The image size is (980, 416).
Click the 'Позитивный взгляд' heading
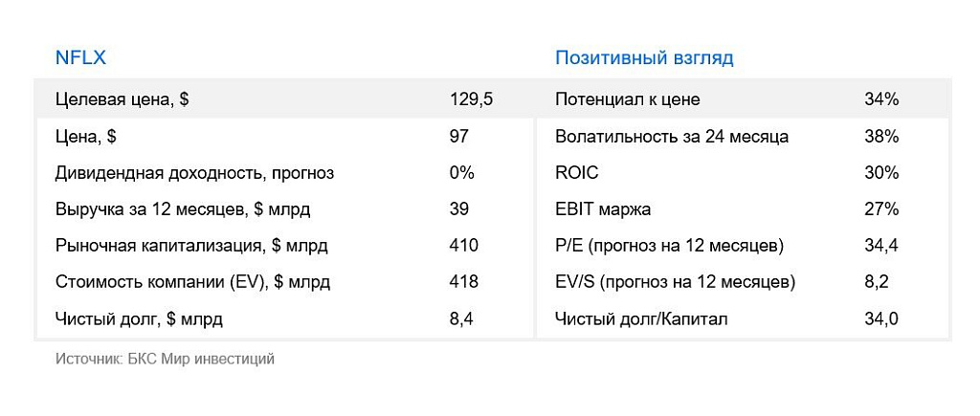point(644,58)
